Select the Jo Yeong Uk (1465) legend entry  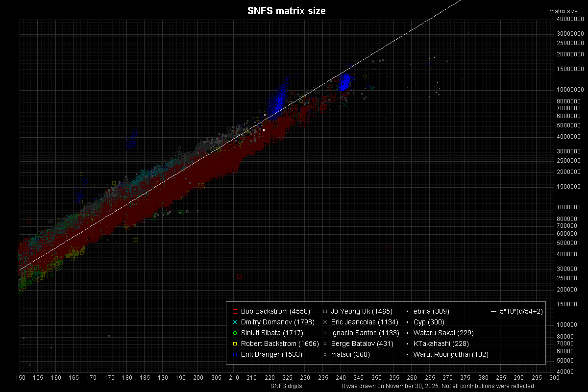tap(362, 311)
